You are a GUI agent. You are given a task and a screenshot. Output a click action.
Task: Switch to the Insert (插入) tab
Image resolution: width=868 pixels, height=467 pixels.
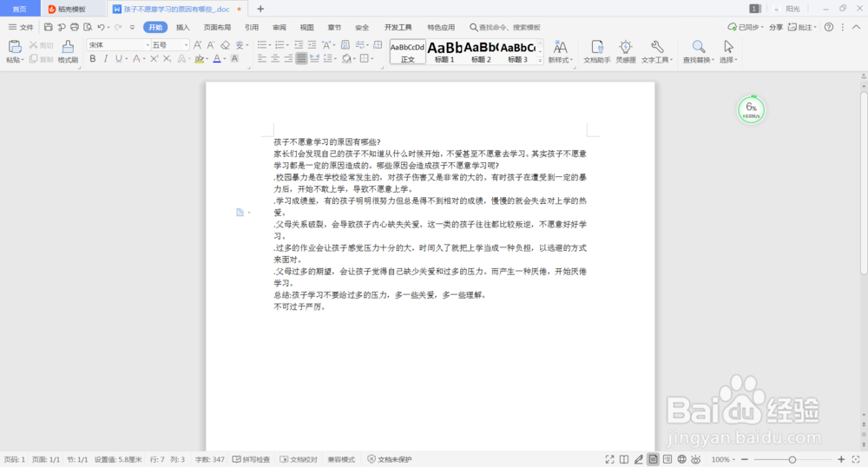(182, 27)
